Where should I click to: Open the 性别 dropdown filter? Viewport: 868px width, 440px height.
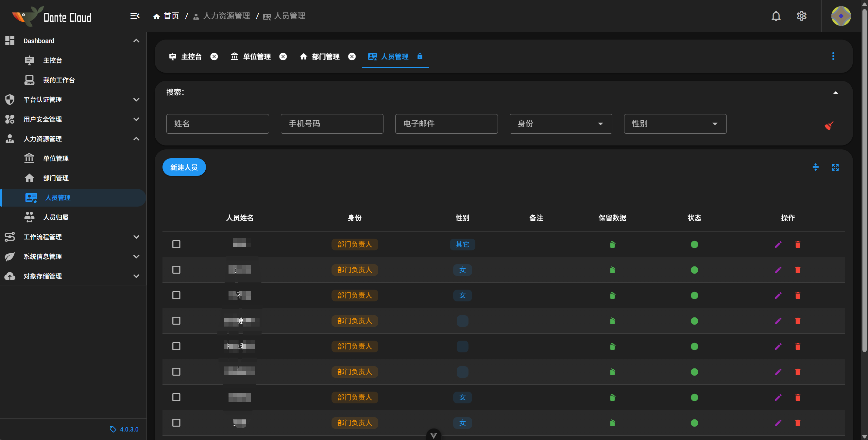point(675,124)
